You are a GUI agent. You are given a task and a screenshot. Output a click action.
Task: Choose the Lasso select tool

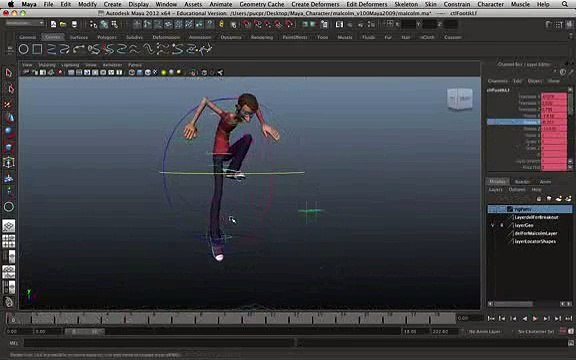[10, 89]
